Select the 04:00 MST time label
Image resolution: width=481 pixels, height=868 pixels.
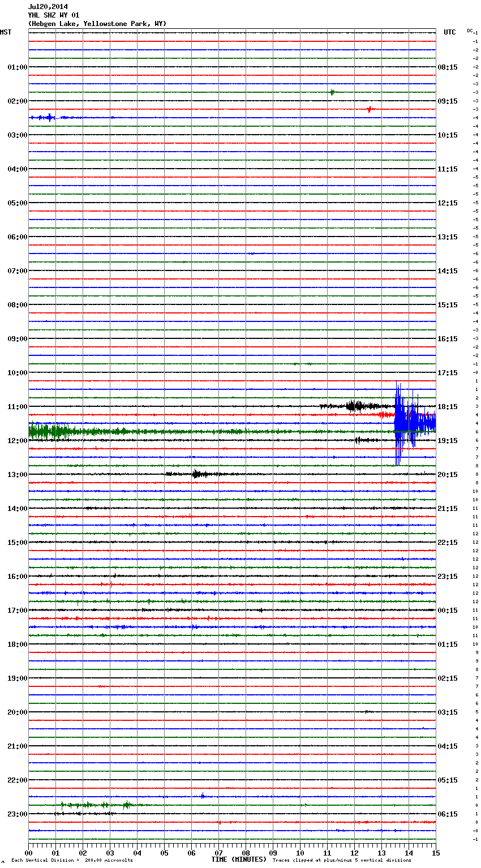click(x=18, y=169)
